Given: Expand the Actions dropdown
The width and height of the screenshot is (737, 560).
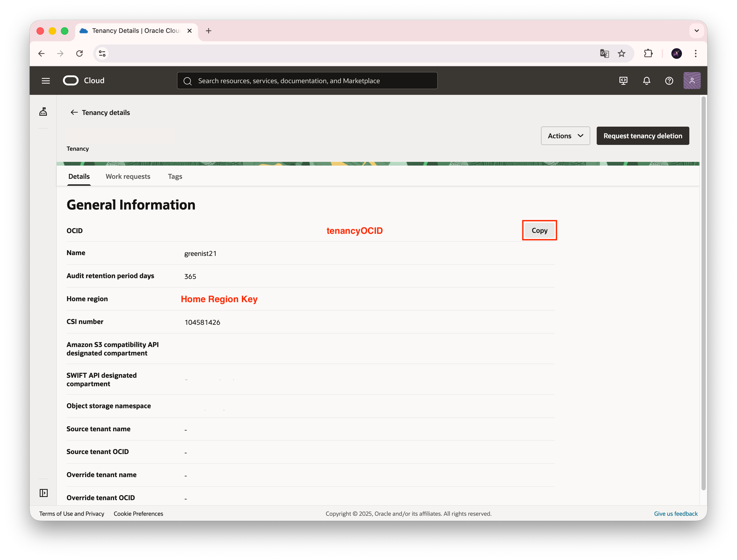Looking at the screenshot, I should click(565, 136).
